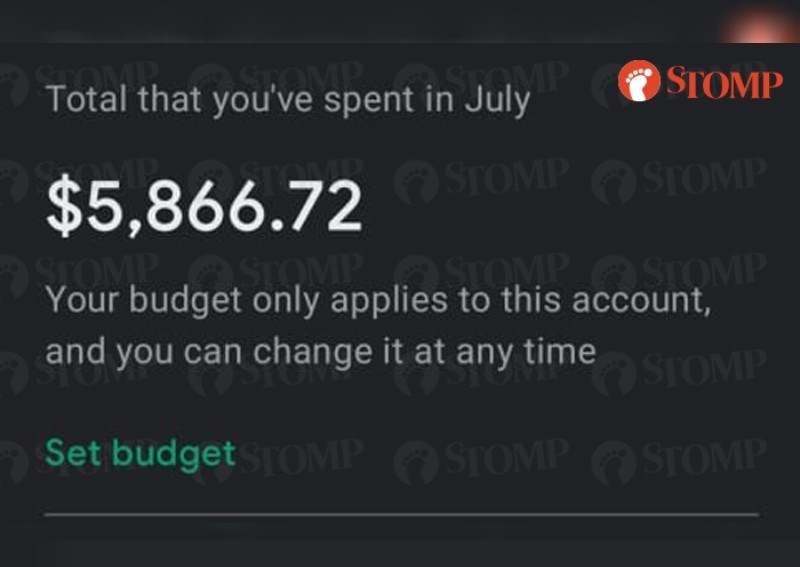Click the word 'account' in the description

[641, 301]
